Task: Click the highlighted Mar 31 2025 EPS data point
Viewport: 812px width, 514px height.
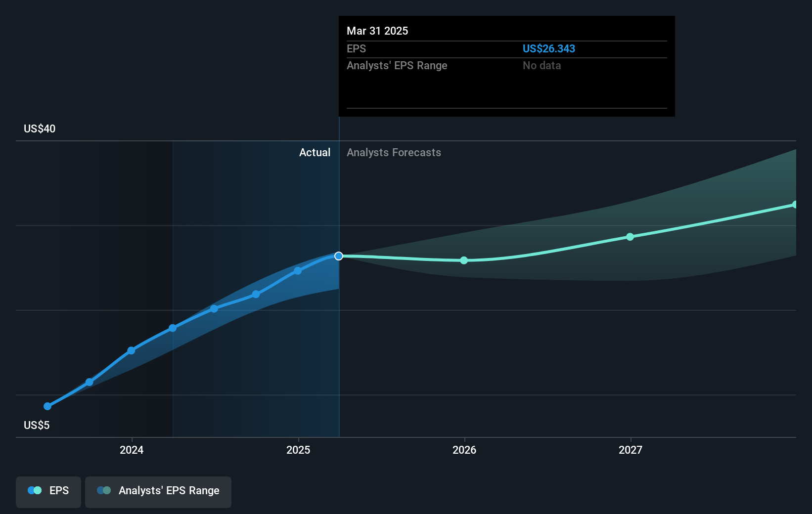Action: pyautogui.click(x=339, y=256)
